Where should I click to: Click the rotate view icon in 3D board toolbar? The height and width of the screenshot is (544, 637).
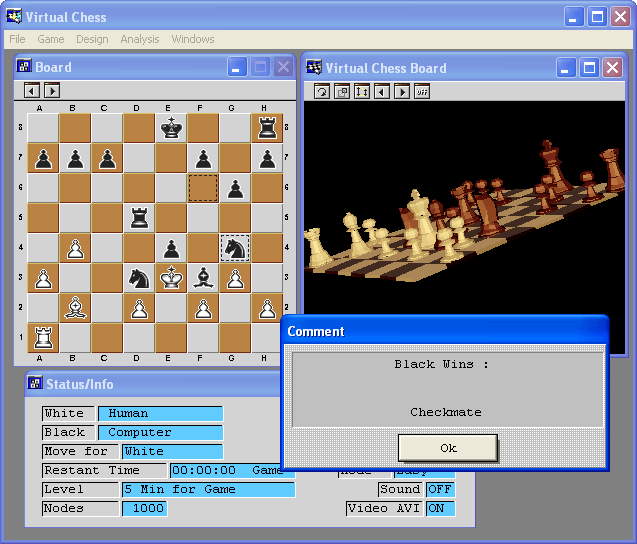click(322, 91)
